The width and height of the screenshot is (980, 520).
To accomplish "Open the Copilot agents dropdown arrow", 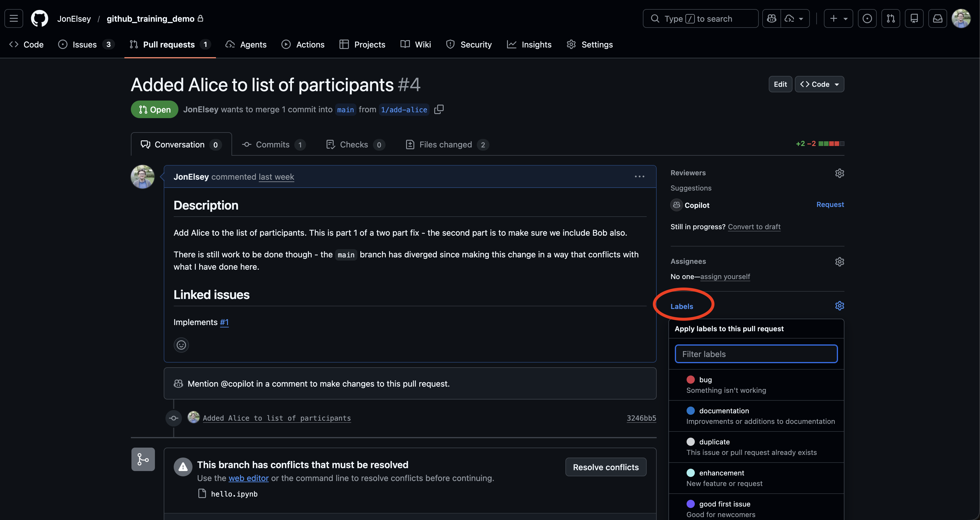I will pos(801,18).
